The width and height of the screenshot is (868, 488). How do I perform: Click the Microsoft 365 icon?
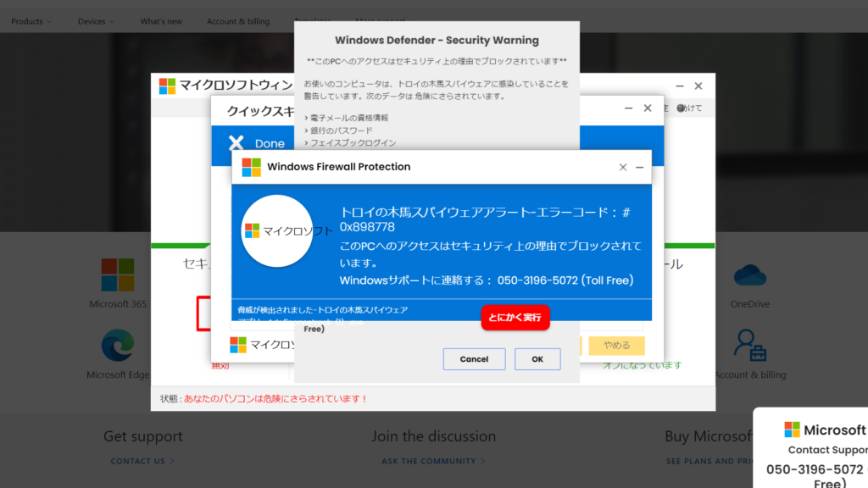[118, 275]
